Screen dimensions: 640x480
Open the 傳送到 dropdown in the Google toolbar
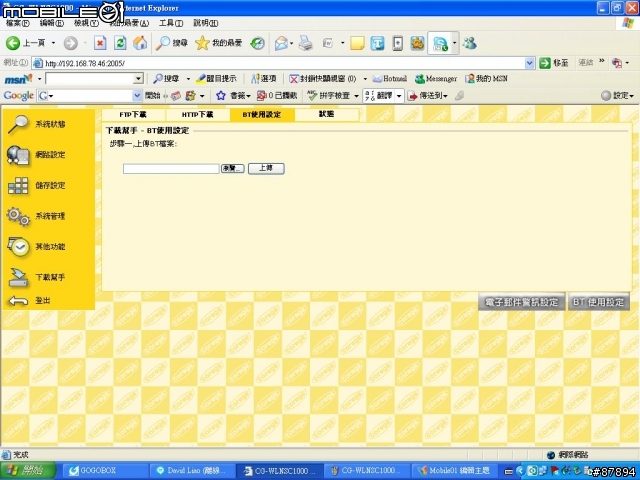click(x=428, y=96)
